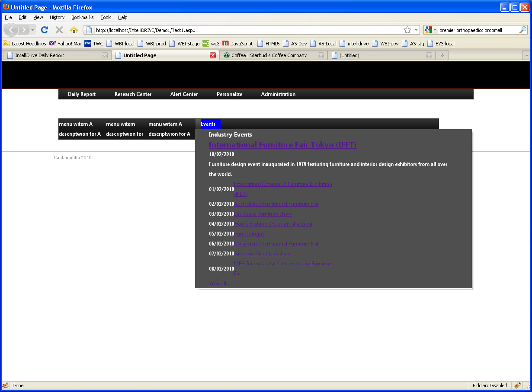Open the BVS-local bookmark
Screen dimensions: 532x392
(x=441, y=43)
